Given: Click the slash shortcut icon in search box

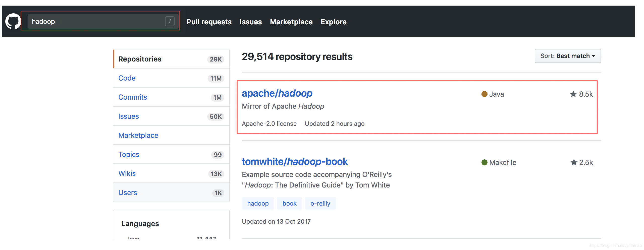Looking at the screenshot, I should (x=170, y=21).
